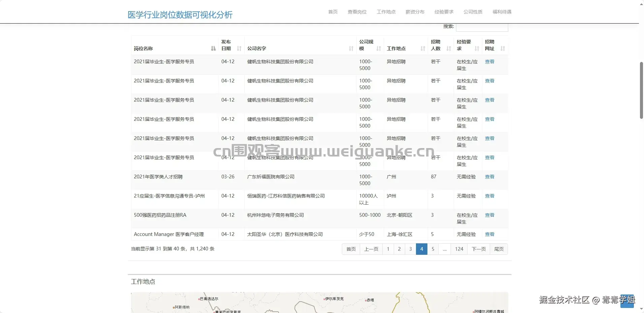The image size is (644, 313).
Task: Open 公司性质 navigation item
Action: (473, 12)
